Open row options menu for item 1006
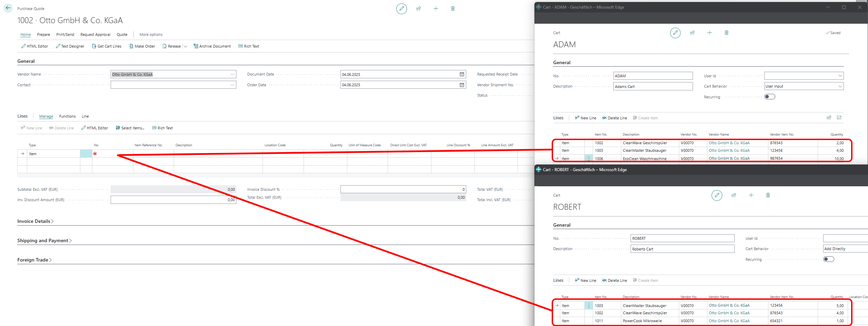Viewport: 868px width, 326px height. [x=589, y=159]
